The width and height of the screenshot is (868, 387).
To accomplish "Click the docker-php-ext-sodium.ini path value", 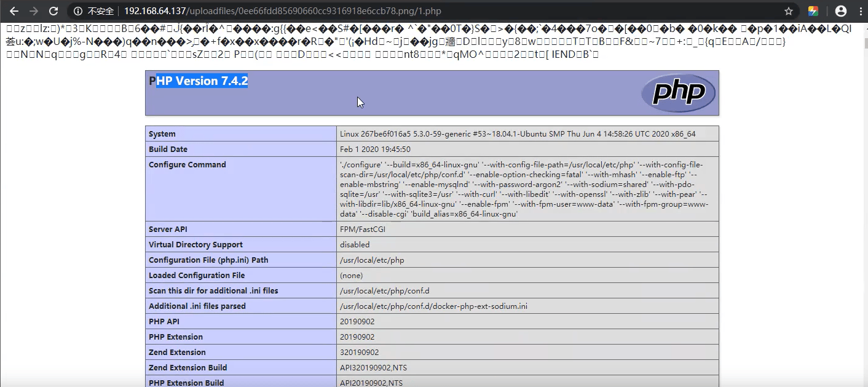I will [x=434, y=306].
